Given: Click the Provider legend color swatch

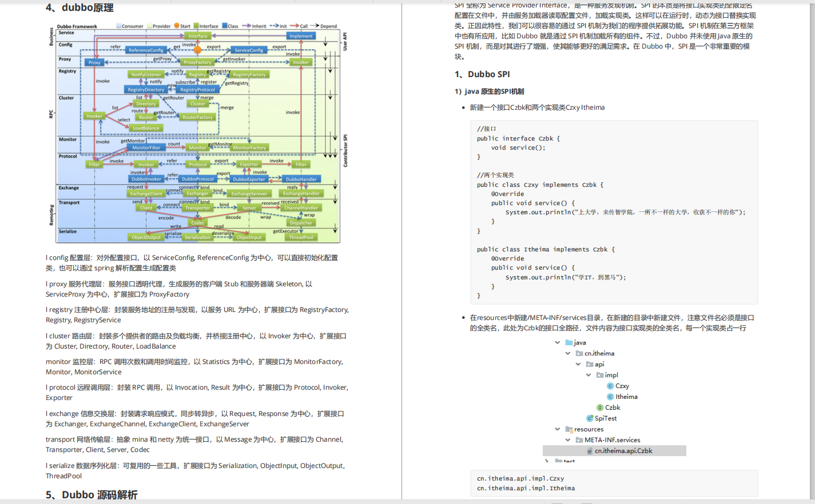Looking at the screenshot, I should (149, 26).
